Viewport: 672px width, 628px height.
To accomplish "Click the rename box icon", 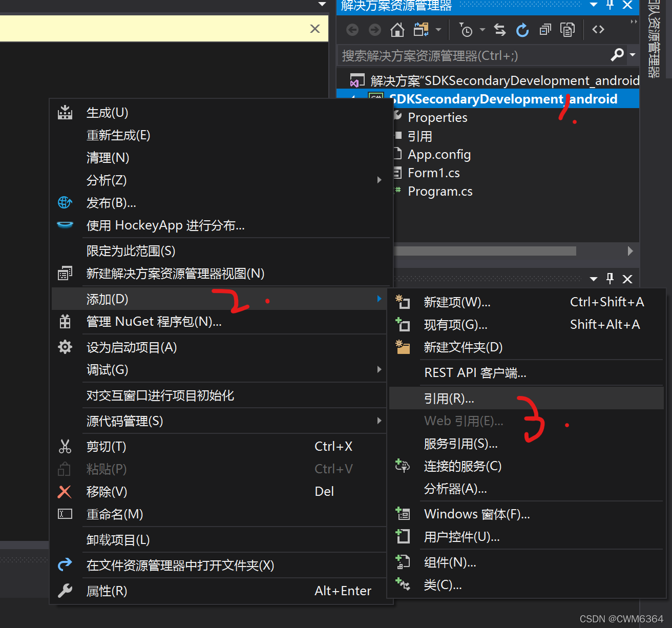I will [x=65, y=514].
